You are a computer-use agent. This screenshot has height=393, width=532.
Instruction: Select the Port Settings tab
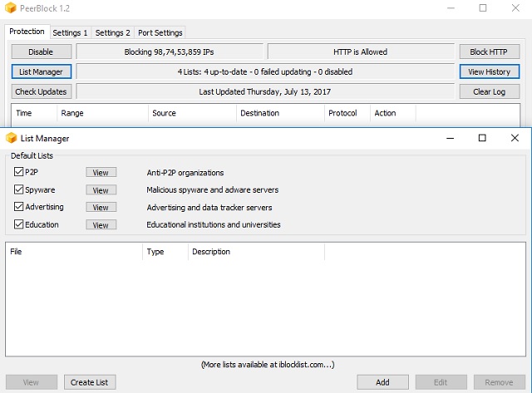160,33
